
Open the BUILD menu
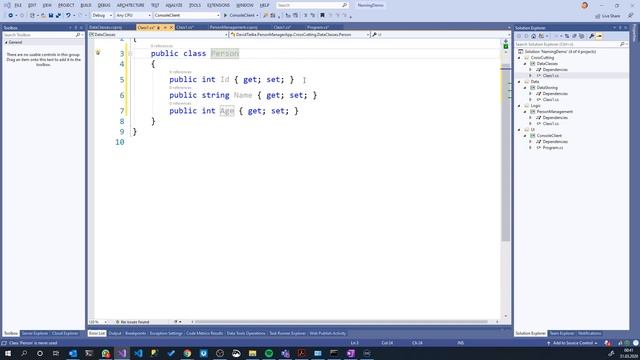(86, 5)
